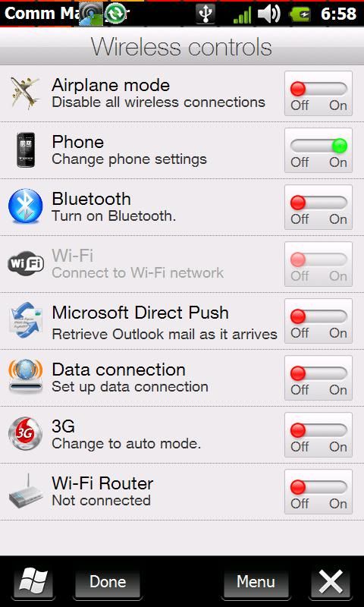Turn on Microsoft Direct Push switch
The image size is (364, 607).
click(x=318, y=321)
